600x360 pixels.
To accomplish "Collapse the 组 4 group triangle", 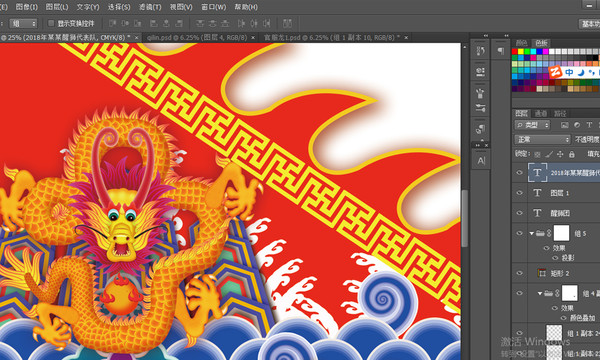I will tap(540, 293).
